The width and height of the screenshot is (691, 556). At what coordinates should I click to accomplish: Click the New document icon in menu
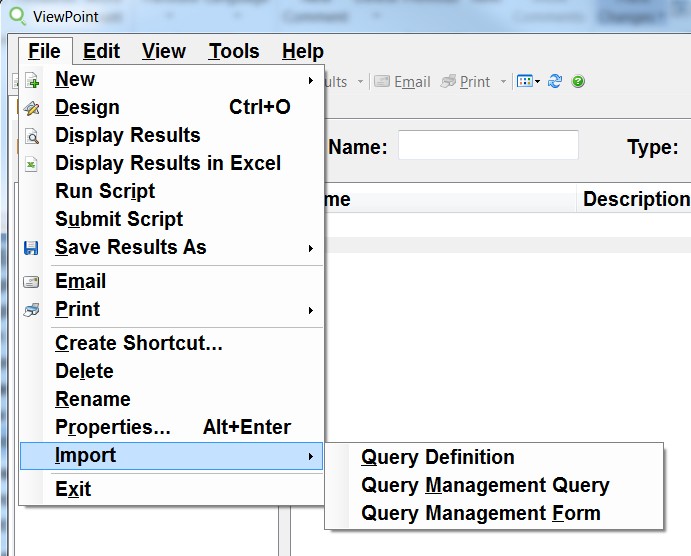click(32, 81)
